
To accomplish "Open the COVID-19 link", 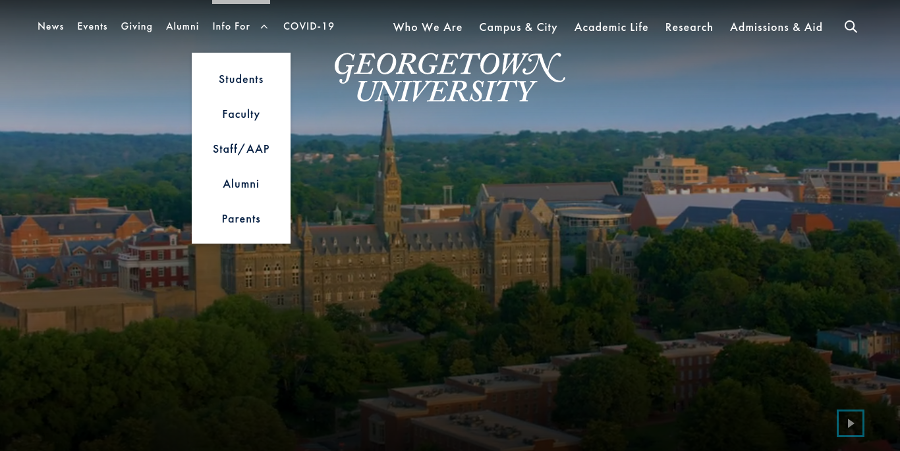I will (x=309, y=26).
